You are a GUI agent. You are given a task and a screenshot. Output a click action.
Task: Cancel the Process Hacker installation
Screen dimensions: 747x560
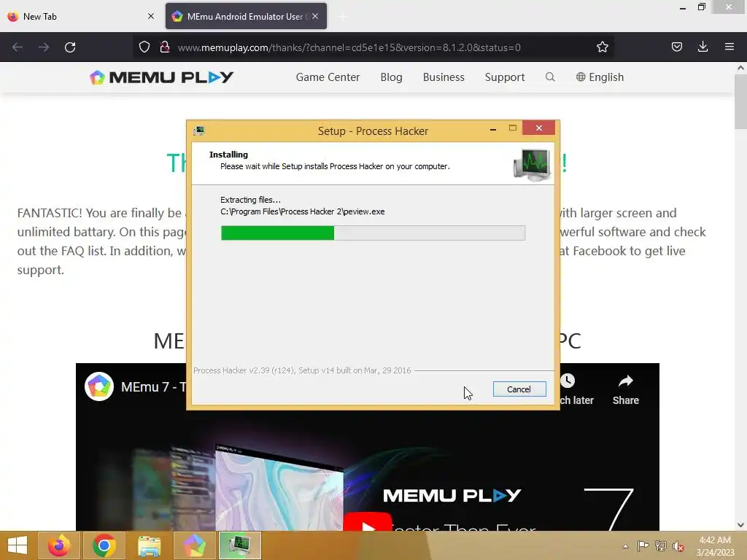pyautogui.click(x=519, y=389)
